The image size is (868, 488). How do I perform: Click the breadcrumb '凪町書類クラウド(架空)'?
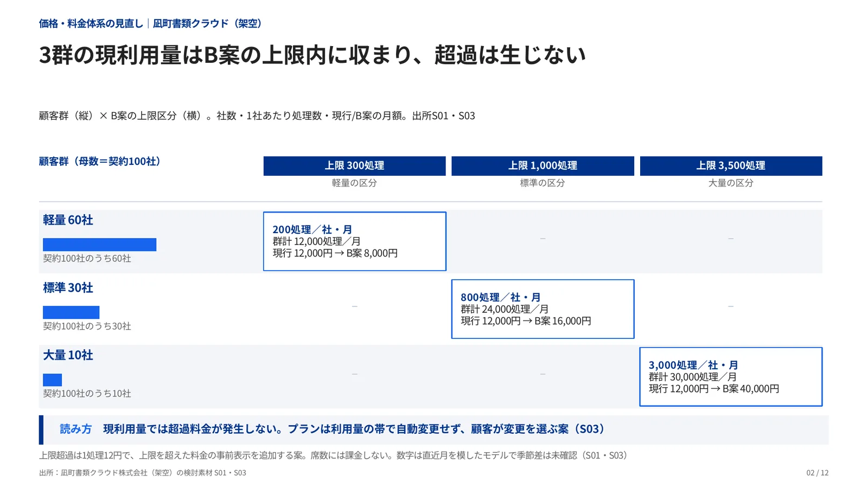click(x=209, y=23)
